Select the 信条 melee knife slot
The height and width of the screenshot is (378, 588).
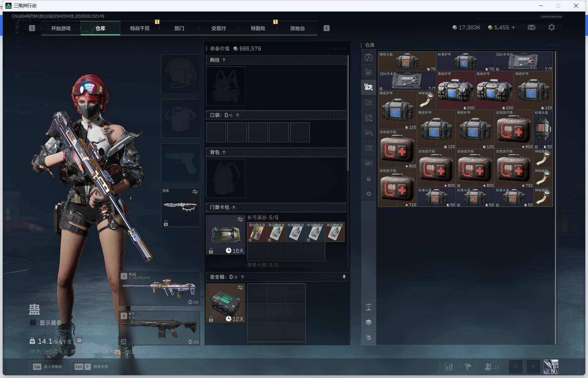tap(180, 207)
